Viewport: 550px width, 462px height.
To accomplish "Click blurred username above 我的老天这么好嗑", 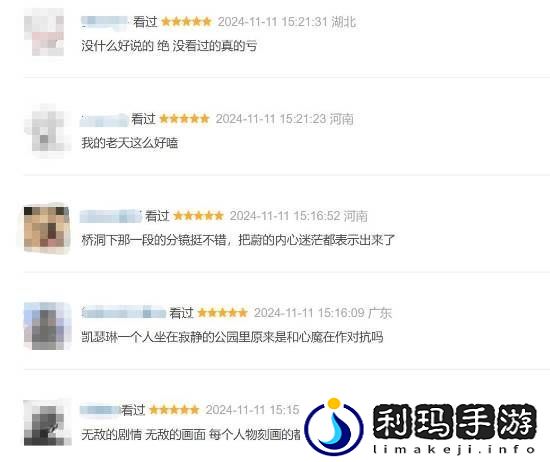I will 105,119.
